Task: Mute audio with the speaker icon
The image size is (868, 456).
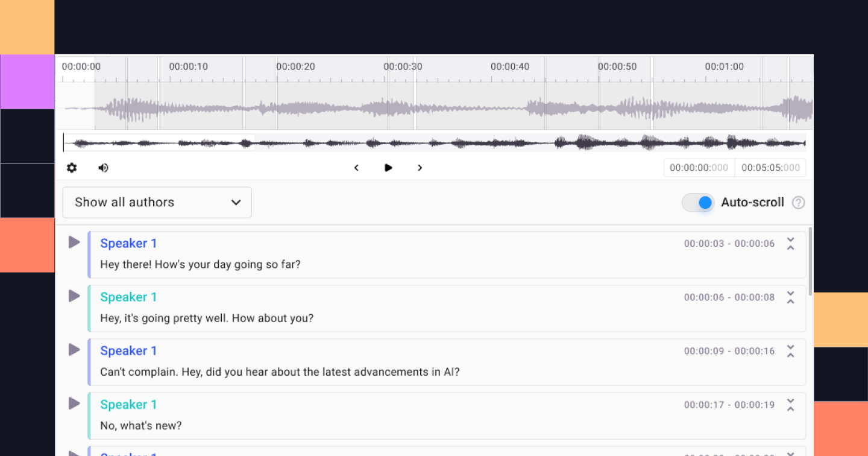Action: 103,168
